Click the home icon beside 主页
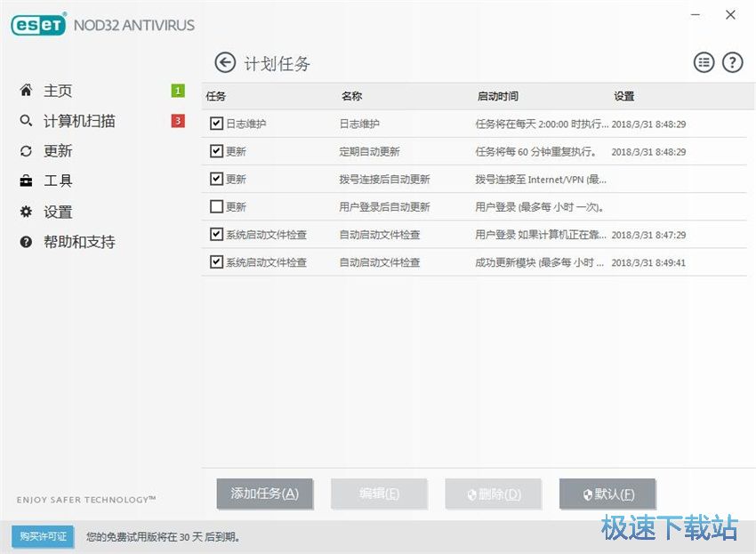Screen dimensions: 756x554 (26, 90)
